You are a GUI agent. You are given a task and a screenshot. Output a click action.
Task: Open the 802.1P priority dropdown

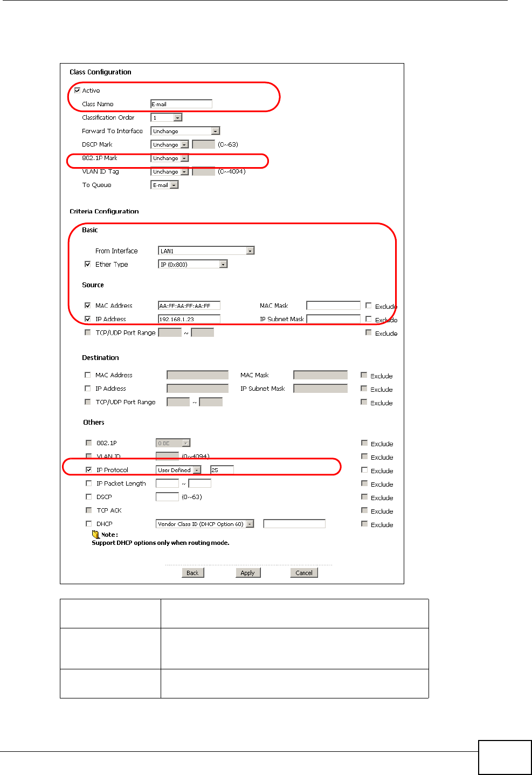[173, 443]
